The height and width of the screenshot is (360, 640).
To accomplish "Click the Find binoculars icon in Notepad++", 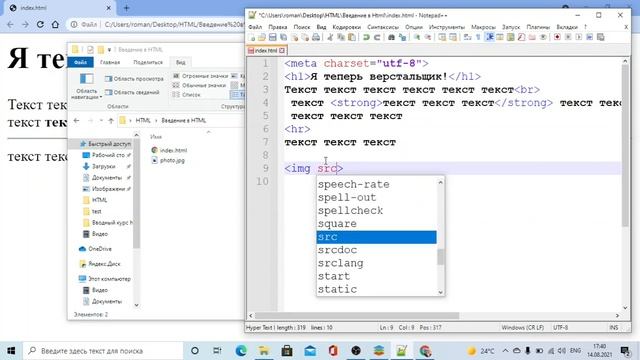I will tap(391, 37).
